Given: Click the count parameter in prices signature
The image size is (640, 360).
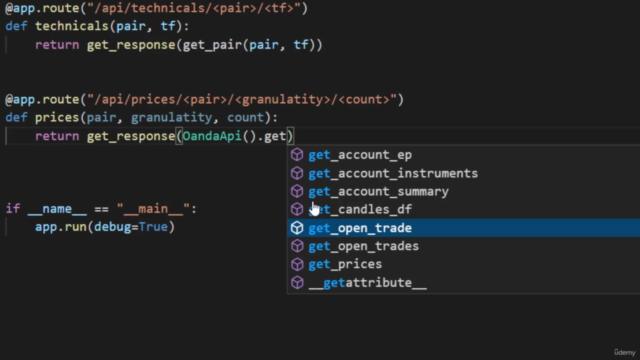Looking at the screenshot, I should (x=246, y=118).
